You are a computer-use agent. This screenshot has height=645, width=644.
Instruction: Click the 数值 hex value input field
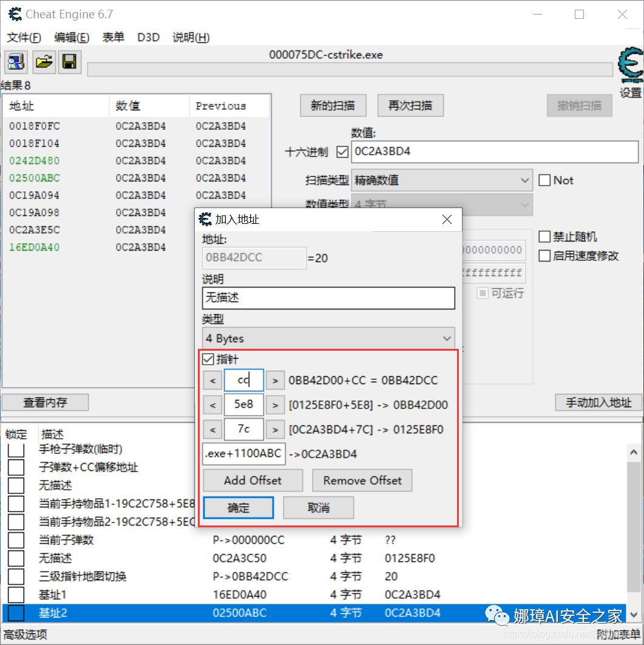tap(495, 152)
